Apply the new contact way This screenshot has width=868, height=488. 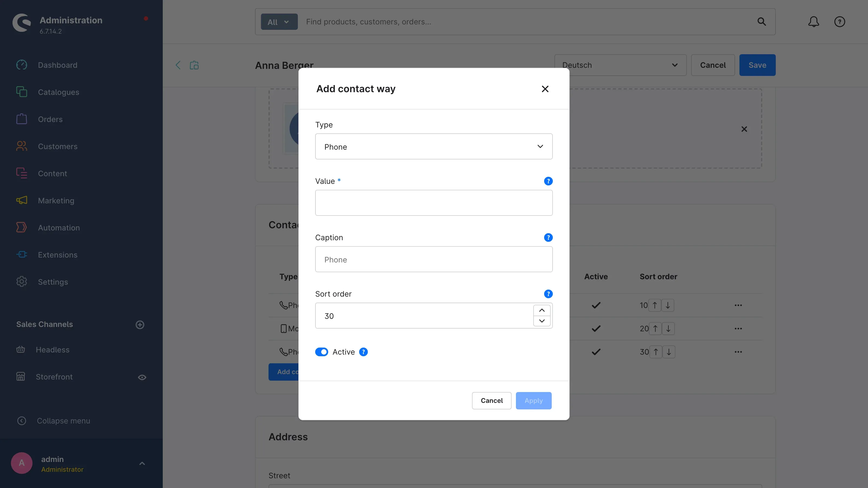tap(533, 401)
